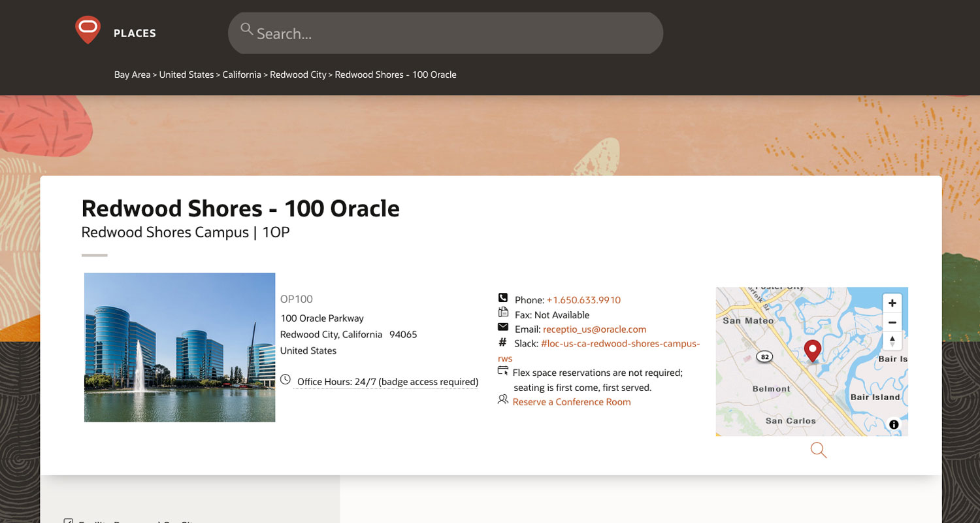The height and width of the screenshot is (523, 980).
Task: Reset map bearing with compass button
Action: click(892, 341)
